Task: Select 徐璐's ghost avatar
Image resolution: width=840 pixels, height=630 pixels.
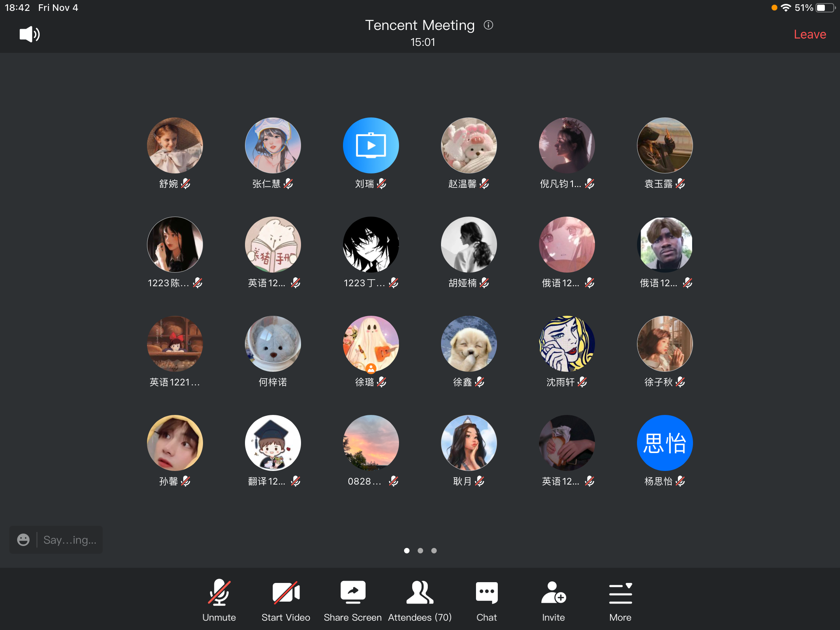Action: tap(371, 344)
